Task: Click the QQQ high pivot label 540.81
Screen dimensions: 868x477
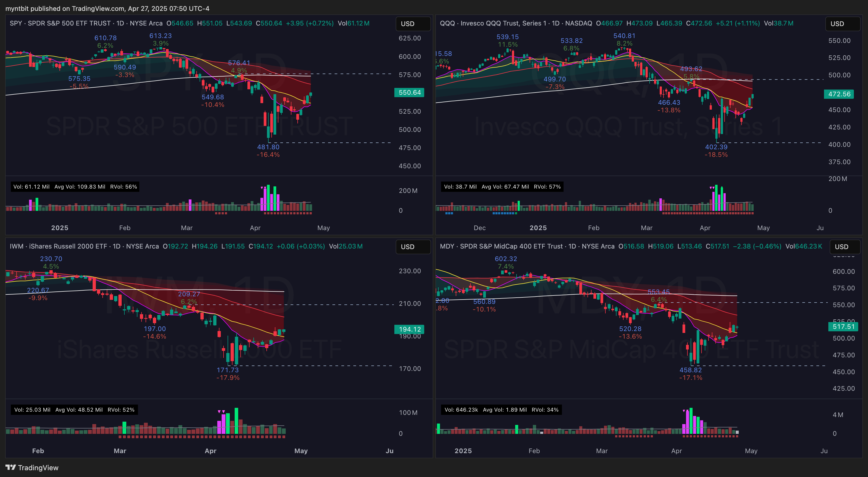Action: [624, 36]
